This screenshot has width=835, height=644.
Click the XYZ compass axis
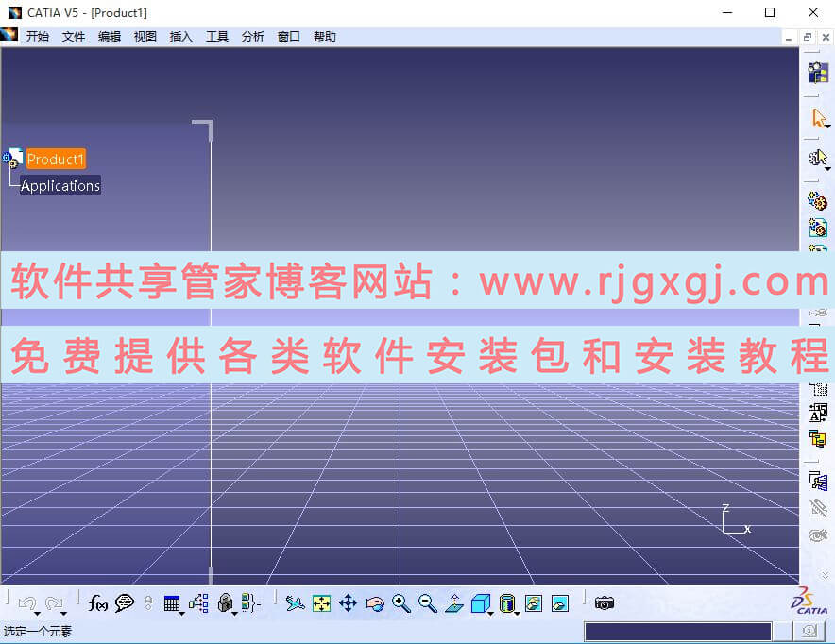tap(736, 519)
